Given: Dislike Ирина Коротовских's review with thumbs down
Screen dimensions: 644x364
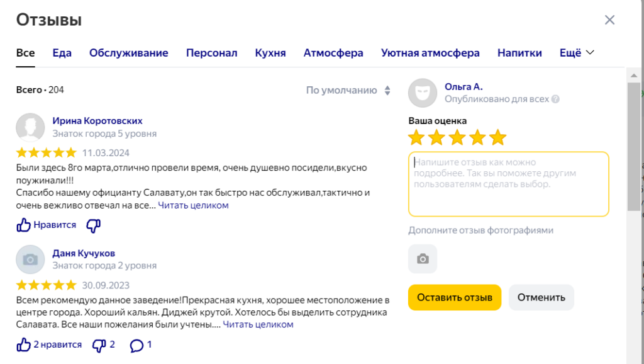Looking at the screenshot, I should (x=93, y=225).
